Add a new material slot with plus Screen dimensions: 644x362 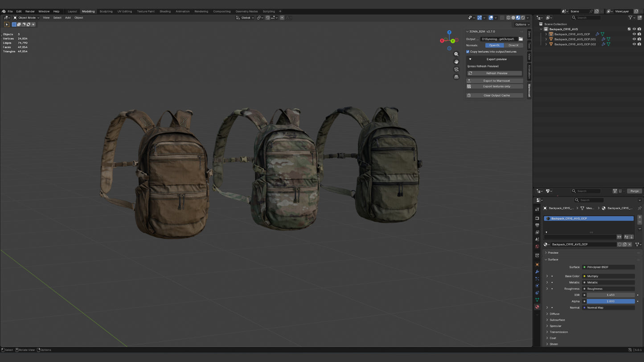click(x=640, y=217)
